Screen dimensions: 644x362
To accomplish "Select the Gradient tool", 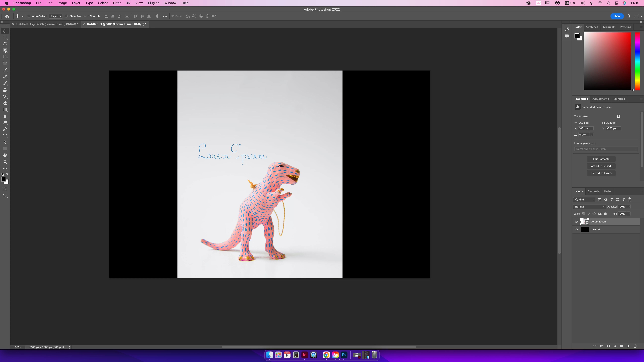I will (5, 109).
